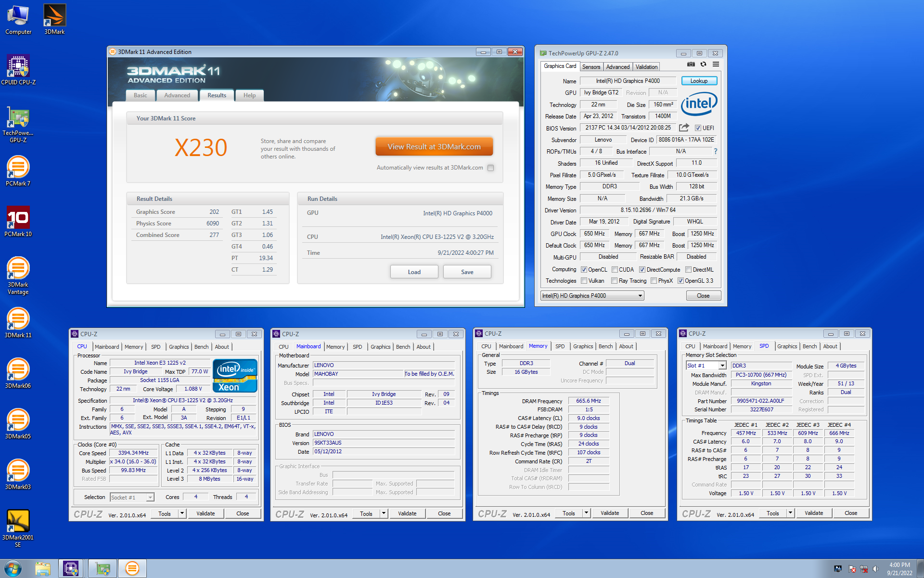
Task: Click the Close button in GPU-Z
Action: tap(703, 296)
